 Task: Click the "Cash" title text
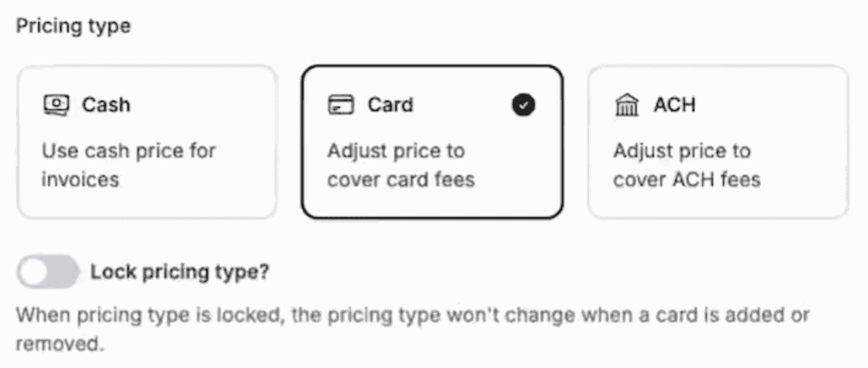[x=106, y=105]
